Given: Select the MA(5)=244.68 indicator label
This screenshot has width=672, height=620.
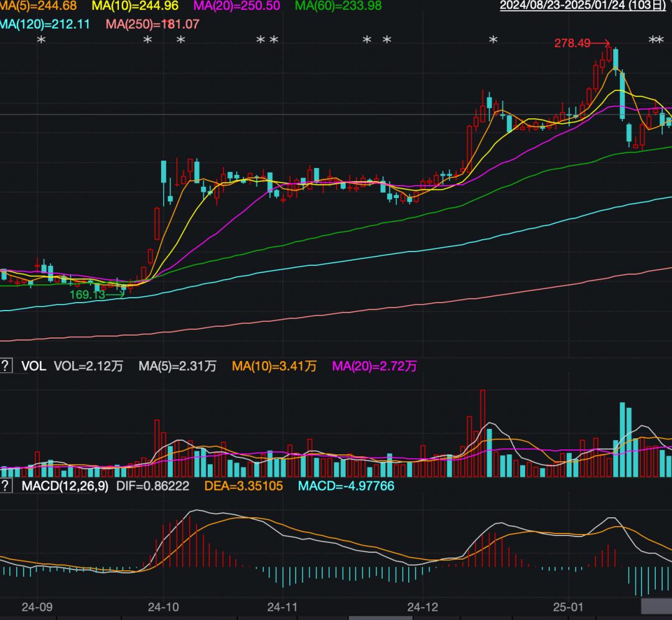Looking at the screenshot, I should point(38,6).
